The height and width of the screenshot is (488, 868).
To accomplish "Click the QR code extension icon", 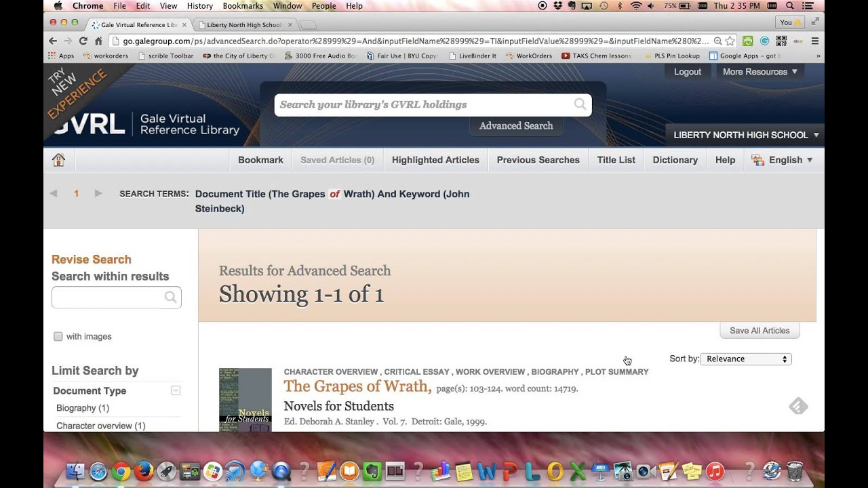I will pyautogui.click(x=781, y=41).
